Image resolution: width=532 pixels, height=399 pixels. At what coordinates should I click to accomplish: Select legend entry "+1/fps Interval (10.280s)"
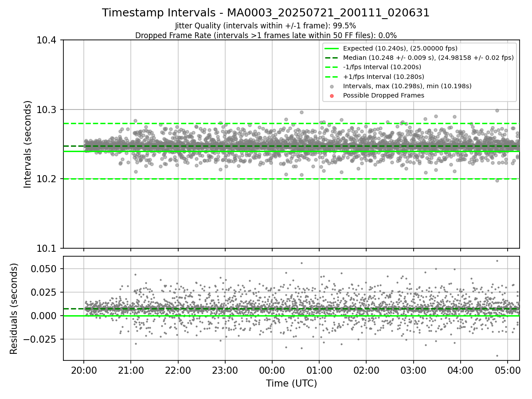coord(383,76)
